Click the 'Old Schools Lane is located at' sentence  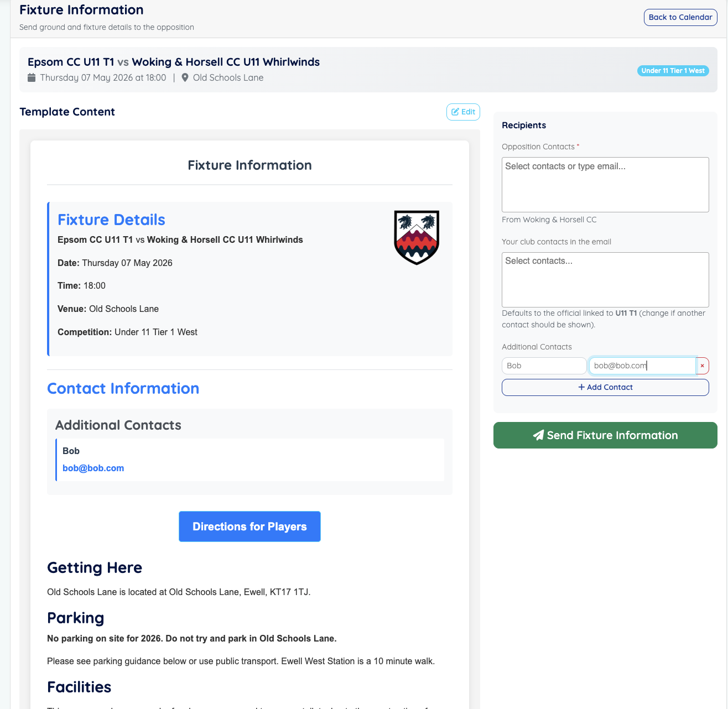pos(179,592)
